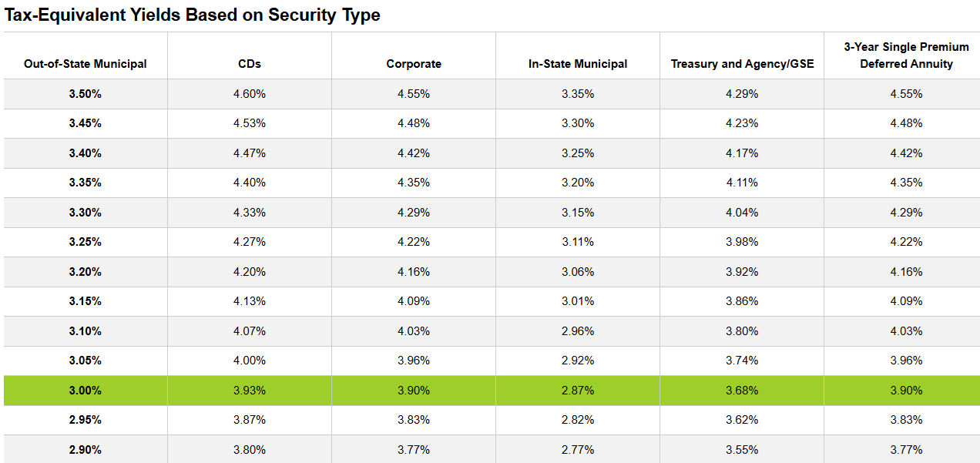Screen dimensions: 980x463
Task: Select the 3.01% In-State Municipal cell
Action: tap(578, 301)
